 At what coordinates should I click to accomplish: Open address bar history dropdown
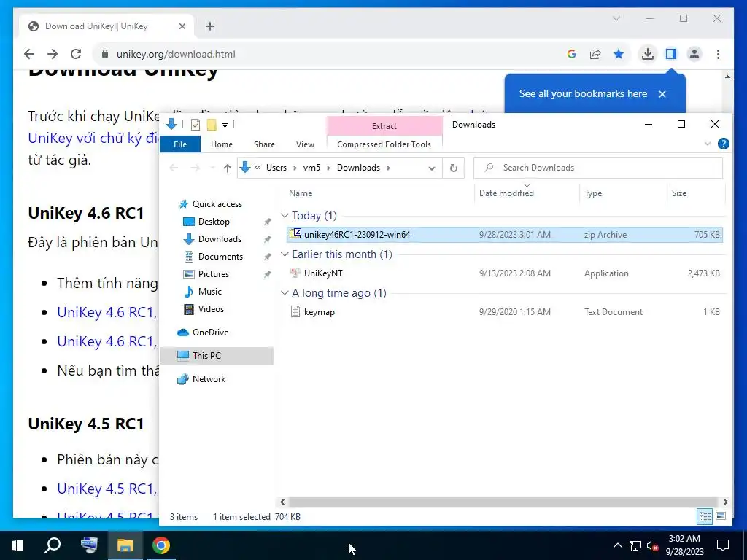point(432,168)
